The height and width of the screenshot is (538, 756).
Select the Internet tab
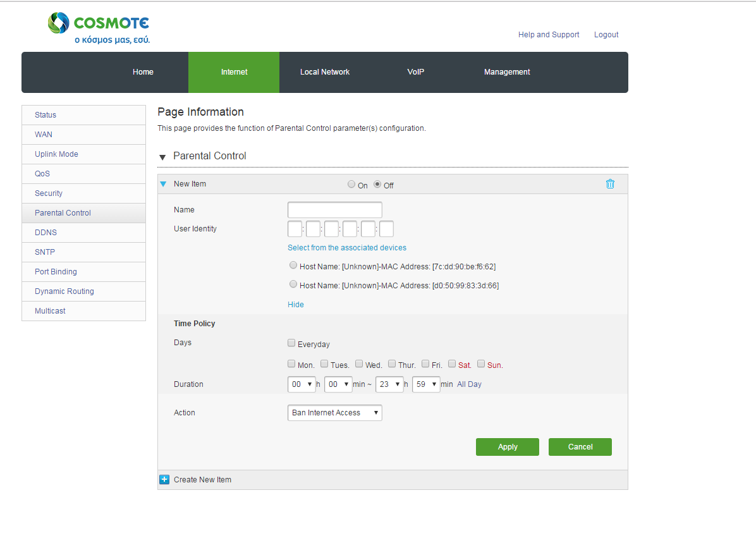(234, 72)
